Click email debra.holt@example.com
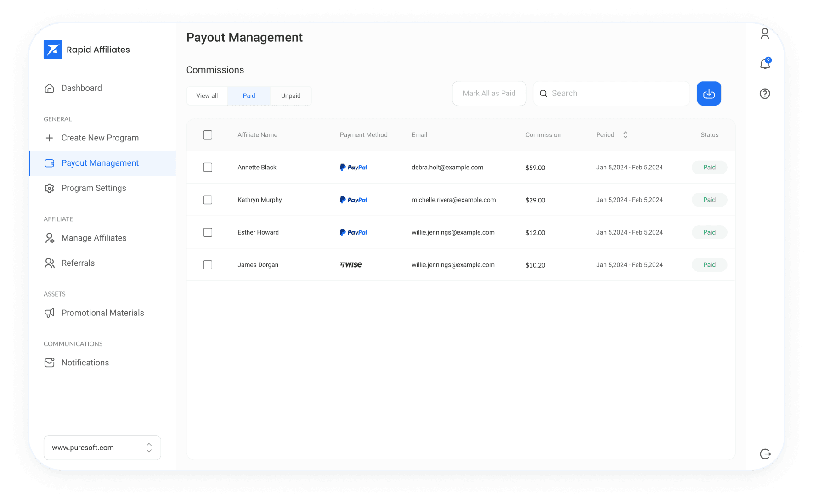 (447, 168)
